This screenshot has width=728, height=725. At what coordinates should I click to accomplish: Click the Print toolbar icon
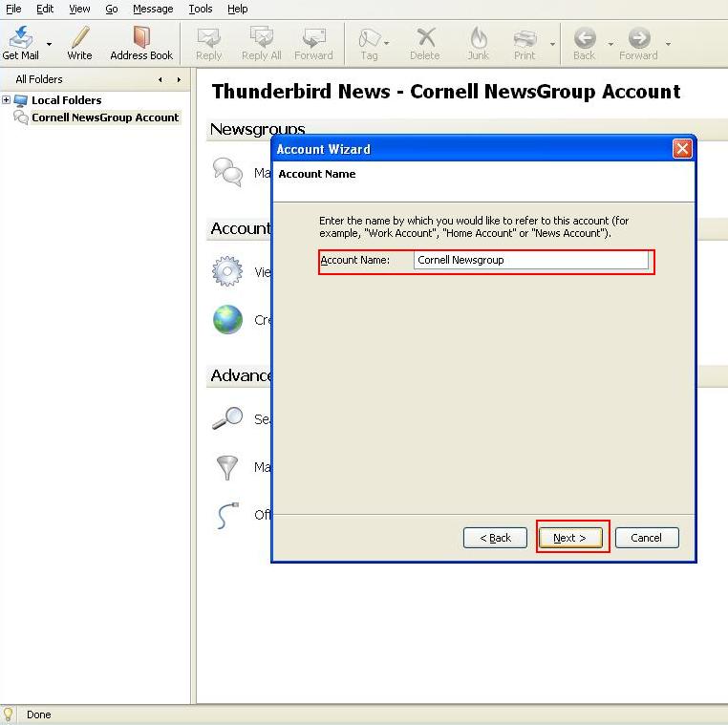pyautogui.click(x=525, y=39)
